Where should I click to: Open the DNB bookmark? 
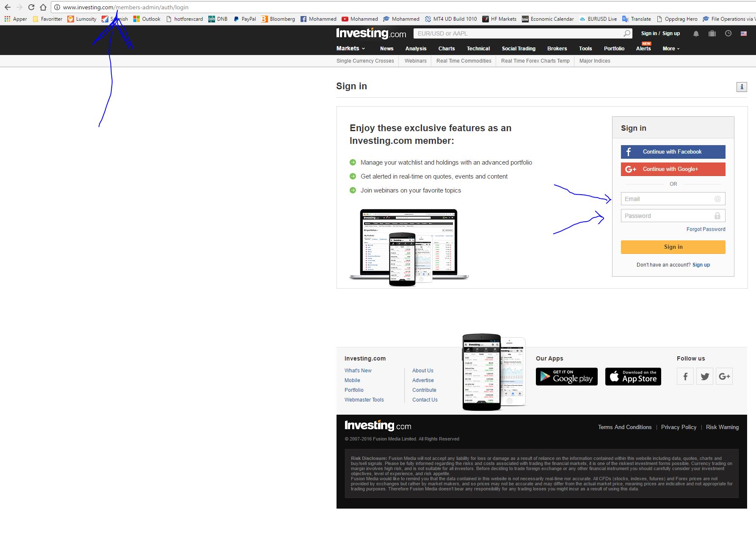(218, 19)
